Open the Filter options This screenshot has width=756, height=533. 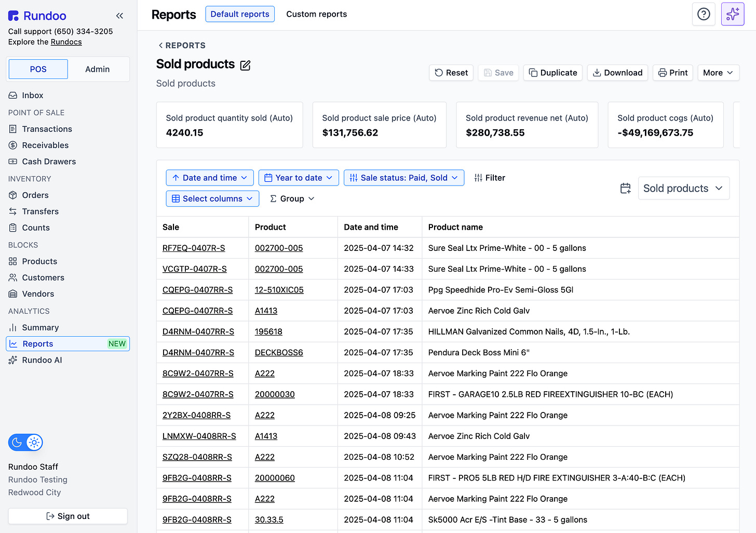pyautogui.click(x=490, y=178)
